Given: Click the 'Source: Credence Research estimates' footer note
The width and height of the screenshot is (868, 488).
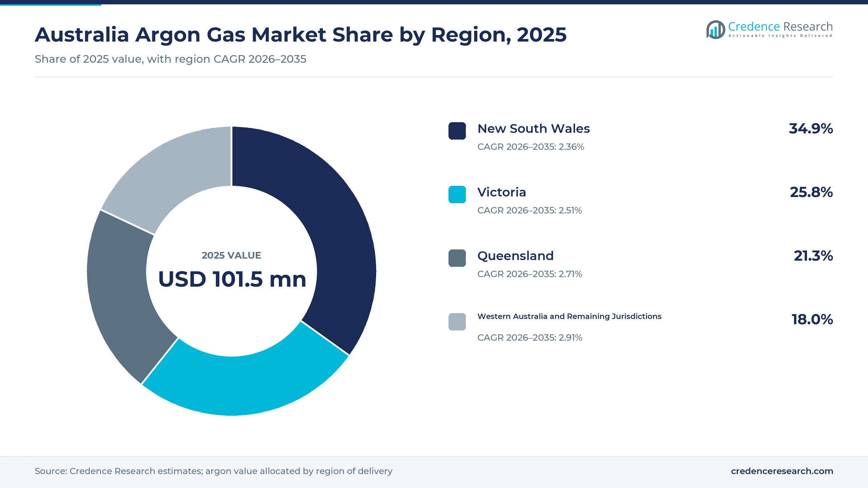Looking at the screenshot, I should (x=118, y=471).
